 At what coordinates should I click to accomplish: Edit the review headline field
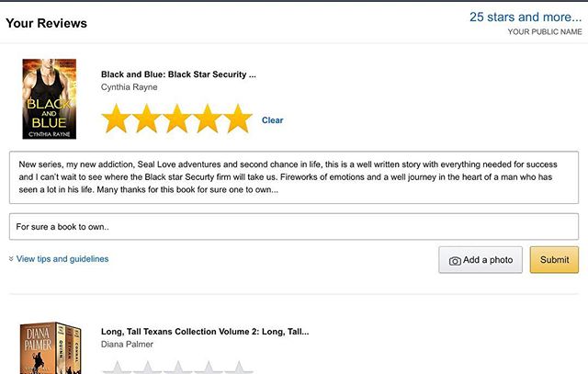294,226
